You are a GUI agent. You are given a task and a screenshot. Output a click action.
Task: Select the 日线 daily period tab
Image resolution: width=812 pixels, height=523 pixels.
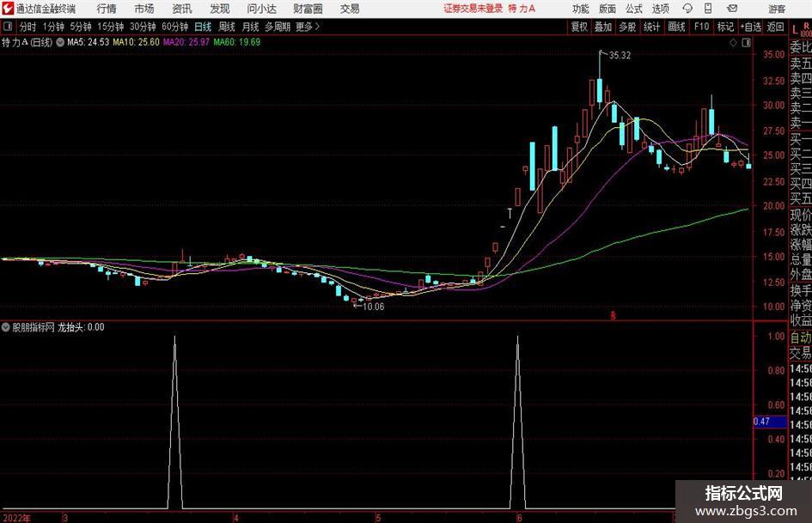pyautogui.click(x=203, y=27)
